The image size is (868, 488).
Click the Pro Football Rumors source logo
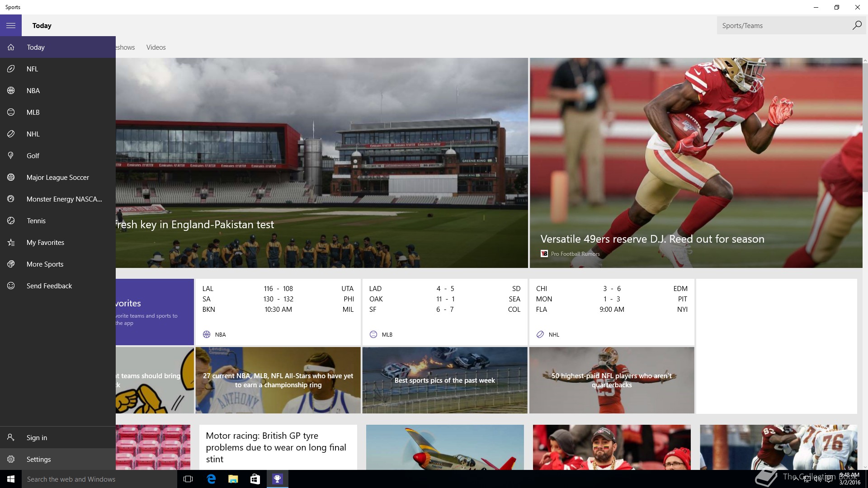(544, 253)
